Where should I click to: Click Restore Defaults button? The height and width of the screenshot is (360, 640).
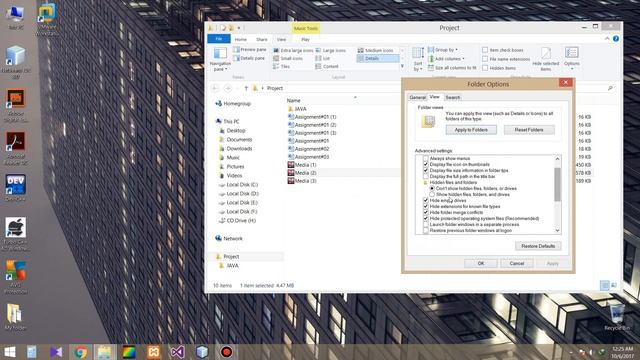(538, 246)
